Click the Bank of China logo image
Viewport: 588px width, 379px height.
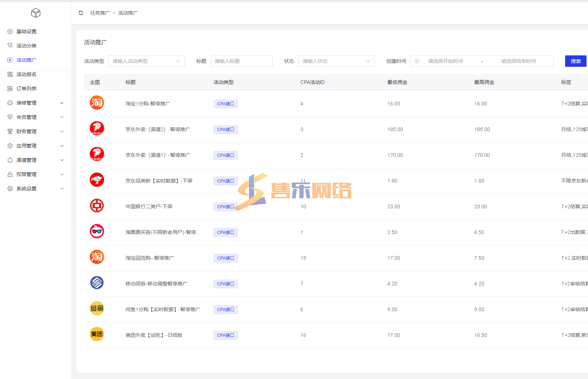coord(97,206)
